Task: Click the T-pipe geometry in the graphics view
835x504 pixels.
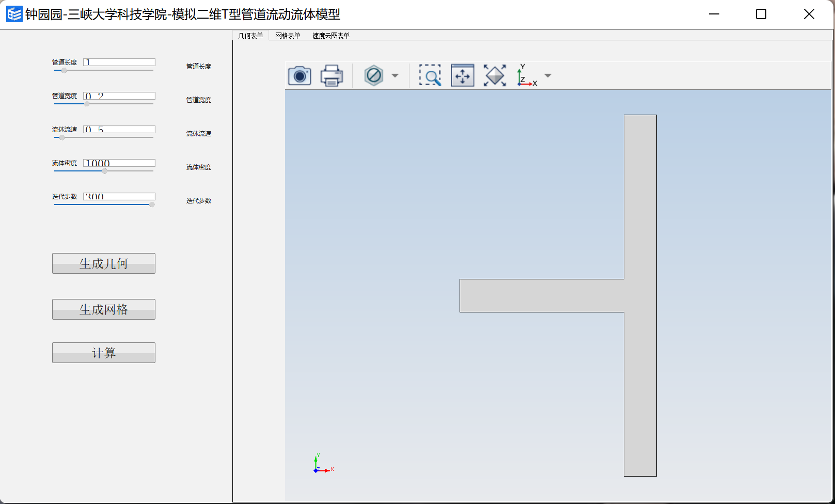Action: [x=640, y=295]
